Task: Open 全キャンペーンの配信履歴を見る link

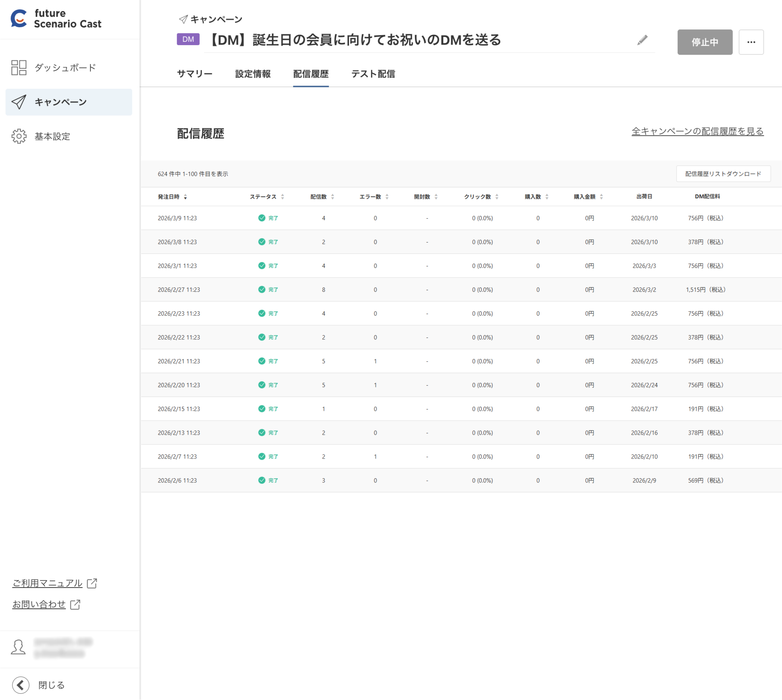Action: tap(697, 132)
